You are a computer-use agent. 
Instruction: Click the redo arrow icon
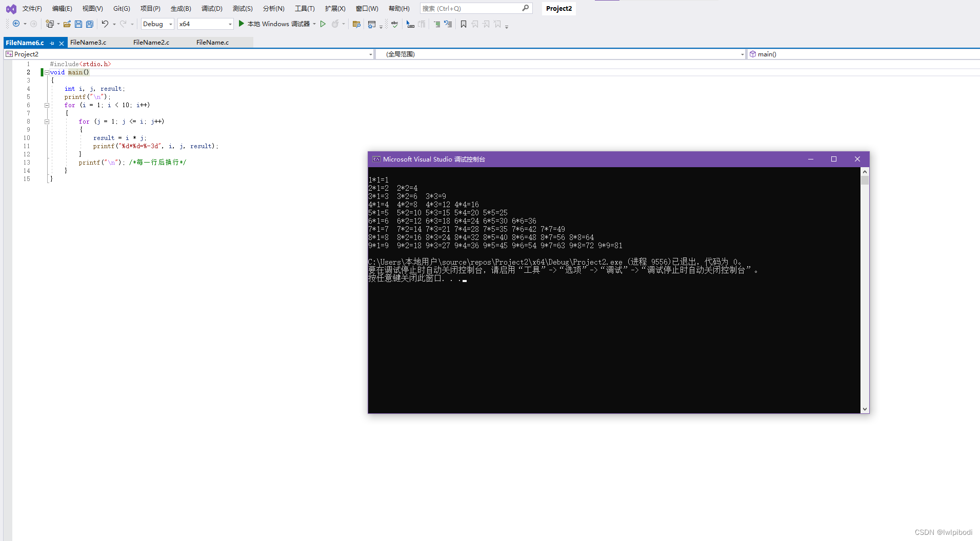(123, 24)
